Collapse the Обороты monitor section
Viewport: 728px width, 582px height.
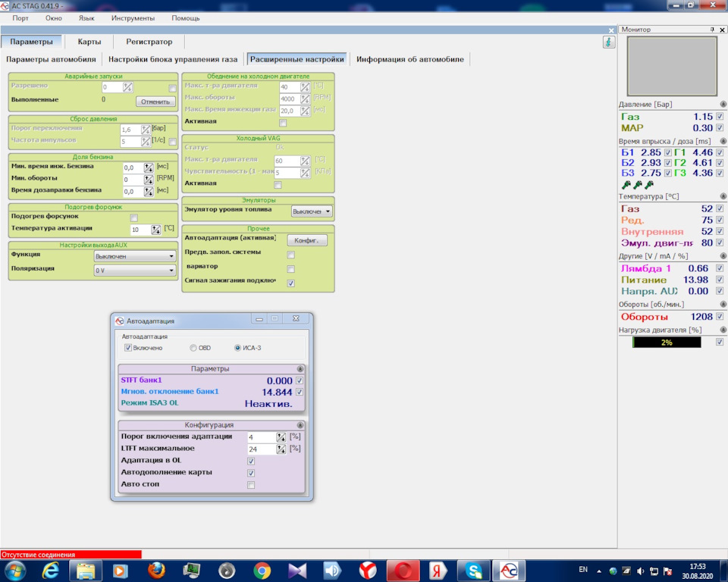click(x=723, y=305)
